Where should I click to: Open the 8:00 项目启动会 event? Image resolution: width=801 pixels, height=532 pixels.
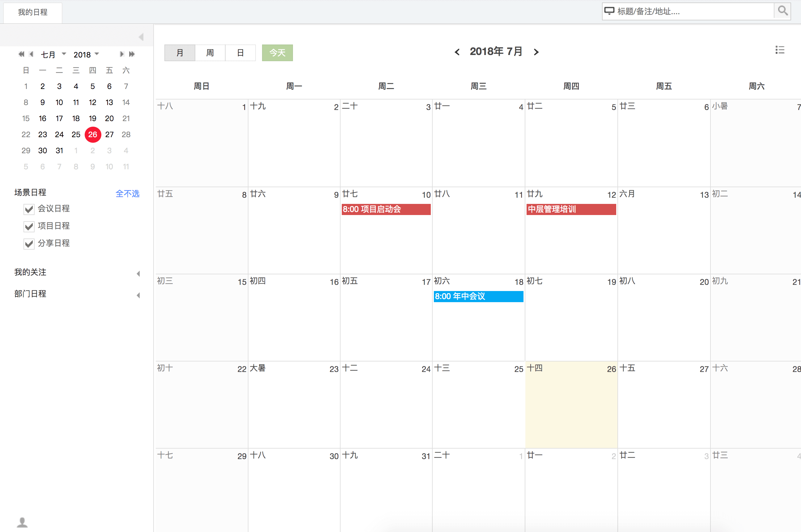pyautogui.click(x=386, y=209)
